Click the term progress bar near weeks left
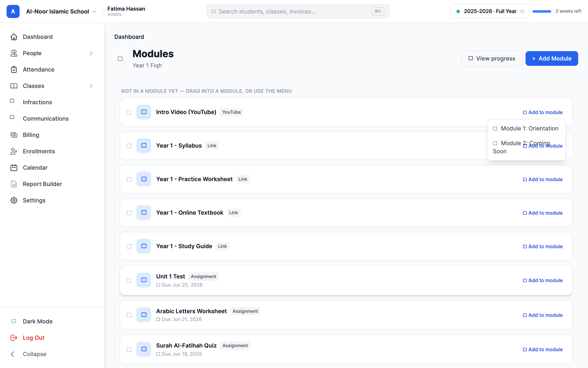The width and height of the screenshot is (588, 368). click(x=542, y=11)
